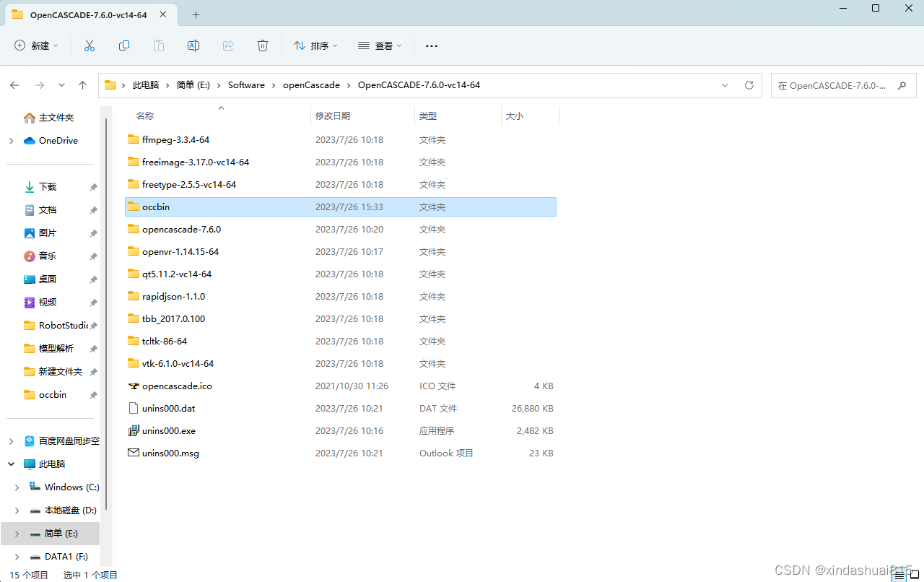
Task: Open the View (查看) dropdown
Action: tap(380, 45)
